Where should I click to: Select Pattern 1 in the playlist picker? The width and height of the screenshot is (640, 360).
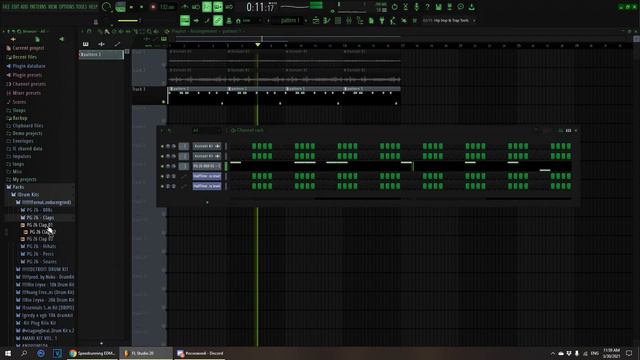coord(101,55)
